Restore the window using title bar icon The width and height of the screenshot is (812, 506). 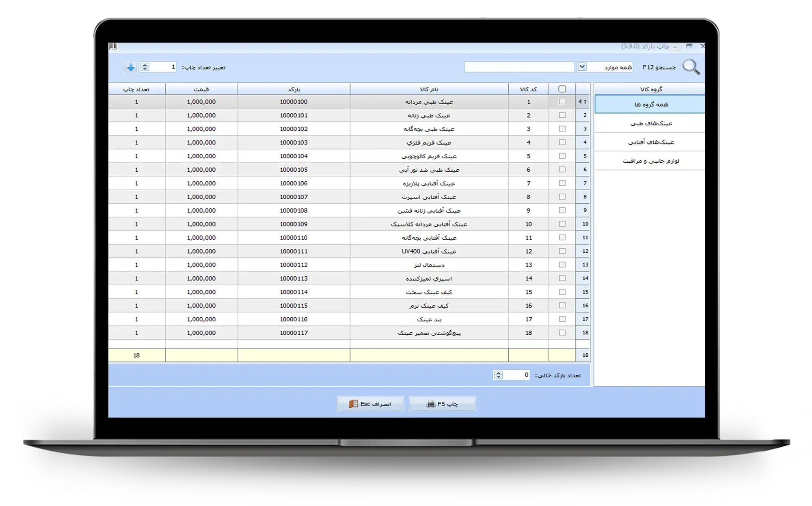tap(689, 46)
